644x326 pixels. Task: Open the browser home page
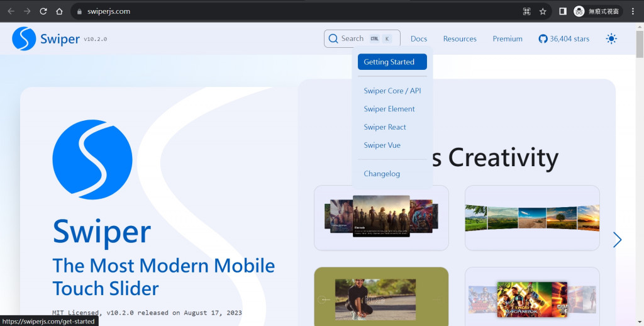point(59,11)
